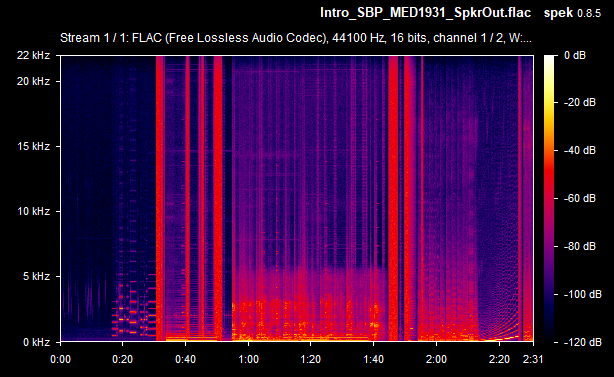Click the 15 kHz frequency axis label
Image resolution: width=614 pixels, height=377 pixels.
click(x=33, y=146)
